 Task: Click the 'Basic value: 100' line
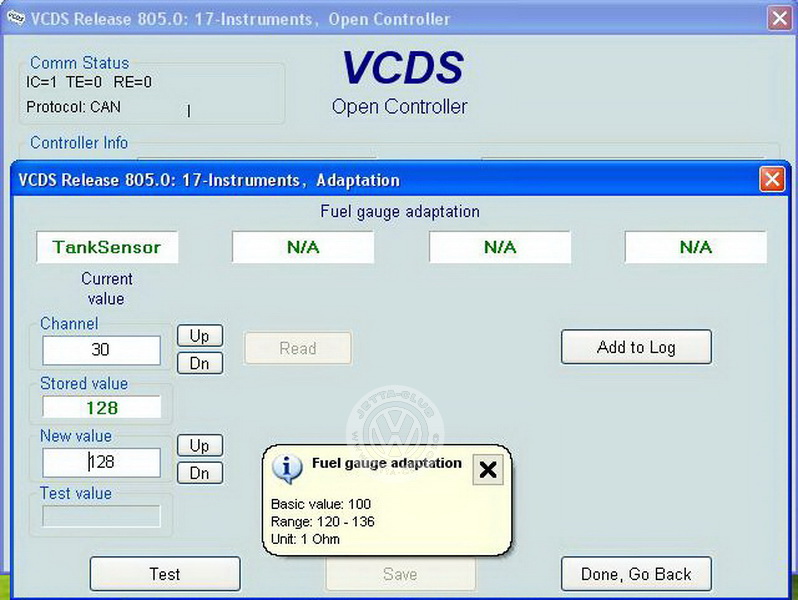coord(321,504)
